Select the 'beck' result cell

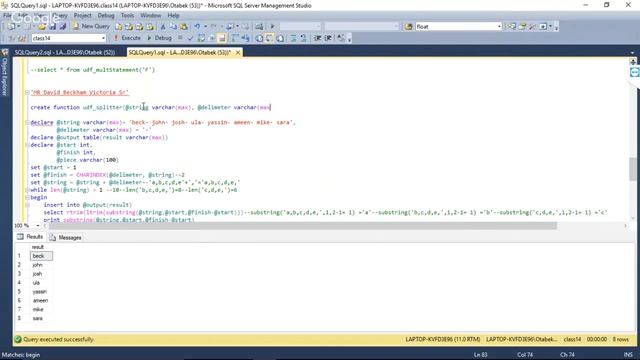point(41,256)
